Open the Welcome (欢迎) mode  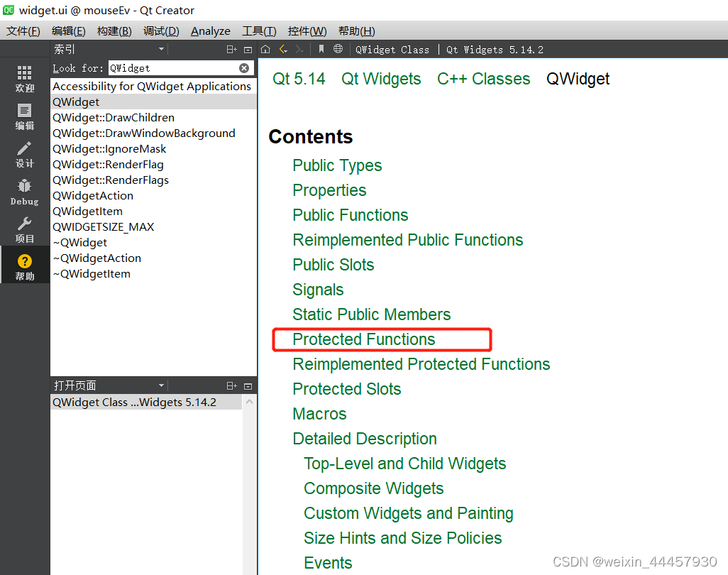tap(25, 79)
